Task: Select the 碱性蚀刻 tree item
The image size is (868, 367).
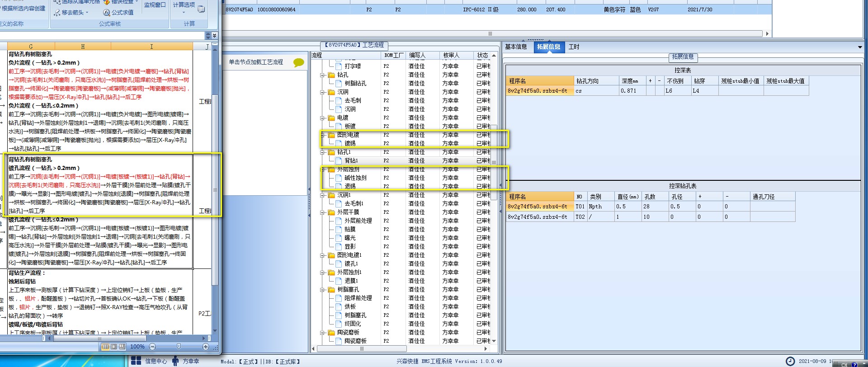Action: tap(355, 178)
